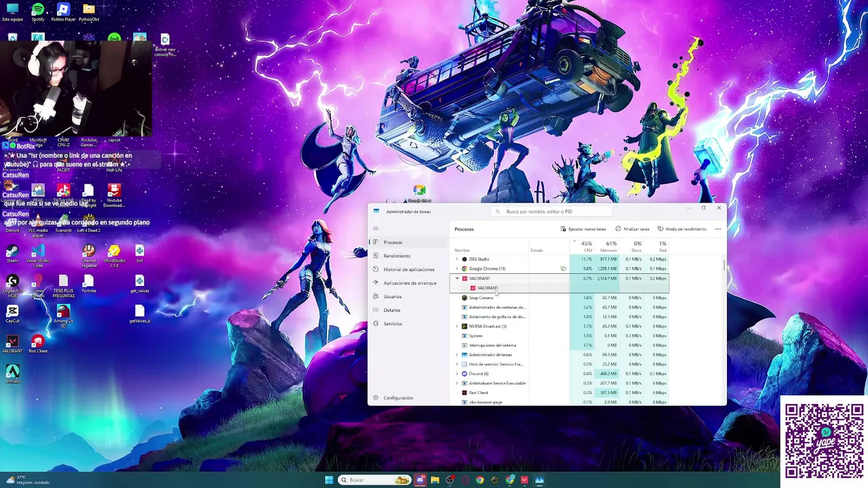Select the TESIS PLUS PREGUNTAS file
868x488 pixels.
coord(63,286)
